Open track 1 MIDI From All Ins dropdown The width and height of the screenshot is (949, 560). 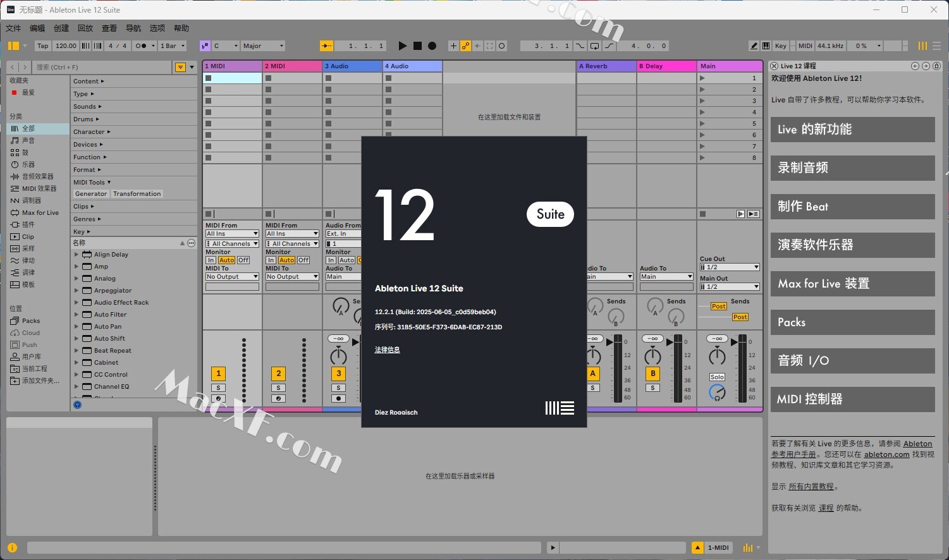(232, 234)
